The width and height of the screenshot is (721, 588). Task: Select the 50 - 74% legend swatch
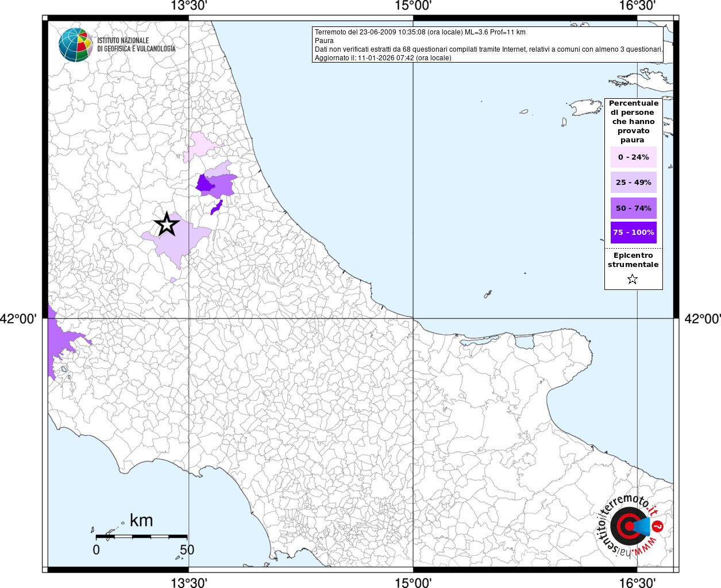click(633, 208)
